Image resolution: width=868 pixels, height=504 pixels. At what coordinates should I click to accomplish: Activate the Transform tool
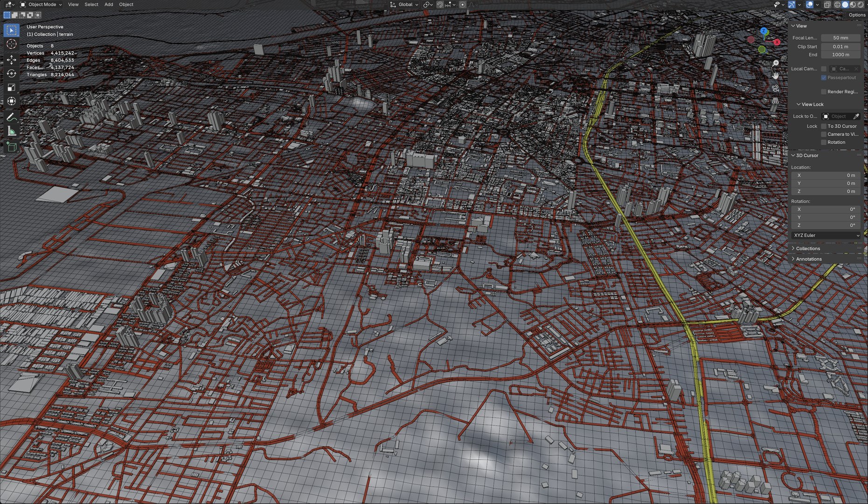coord(12,101)
